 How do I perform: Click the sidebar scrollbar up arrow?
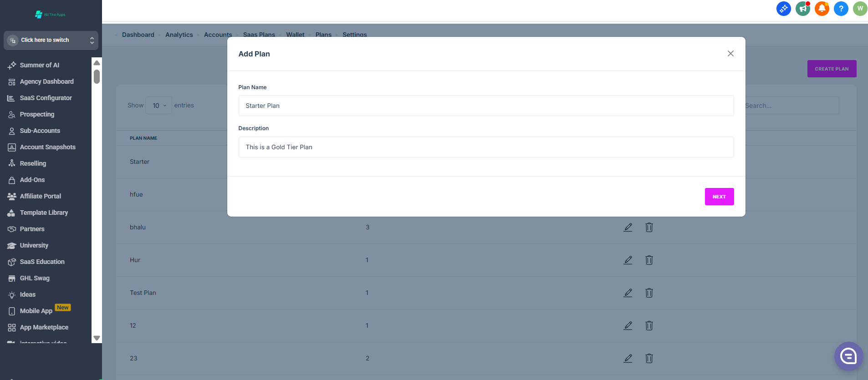(97, 62)
